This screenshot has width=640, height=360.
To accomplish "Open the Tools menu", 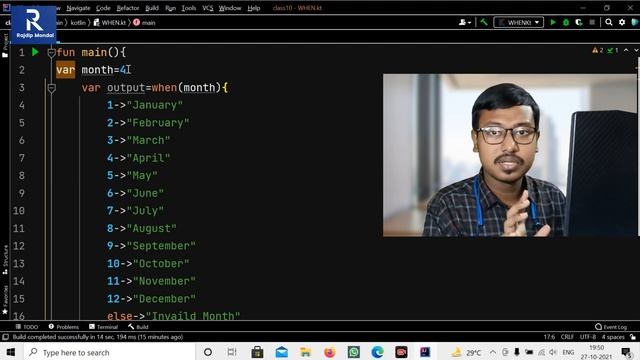I will [189, 8].
